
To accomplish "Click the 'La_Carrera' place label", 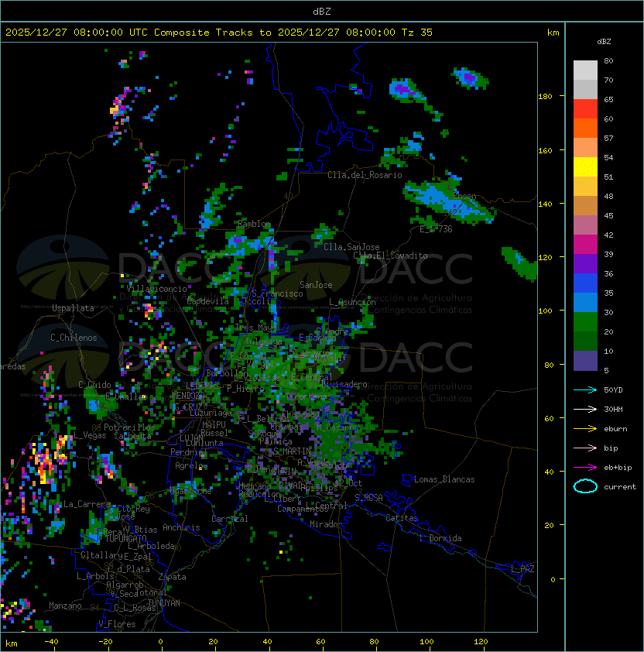I will click(x=87, y=504).
